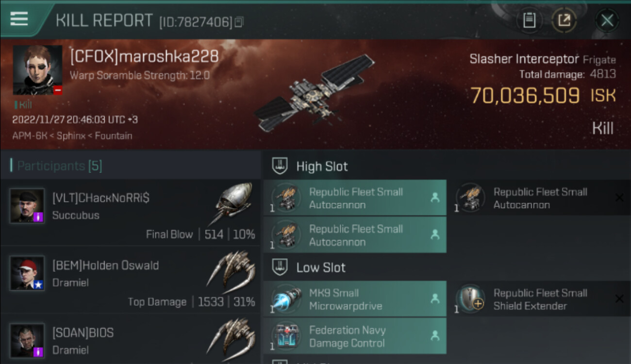Inspect the Succubus ship icon
This screenshot has height=364, width=631.
[234, 203]
